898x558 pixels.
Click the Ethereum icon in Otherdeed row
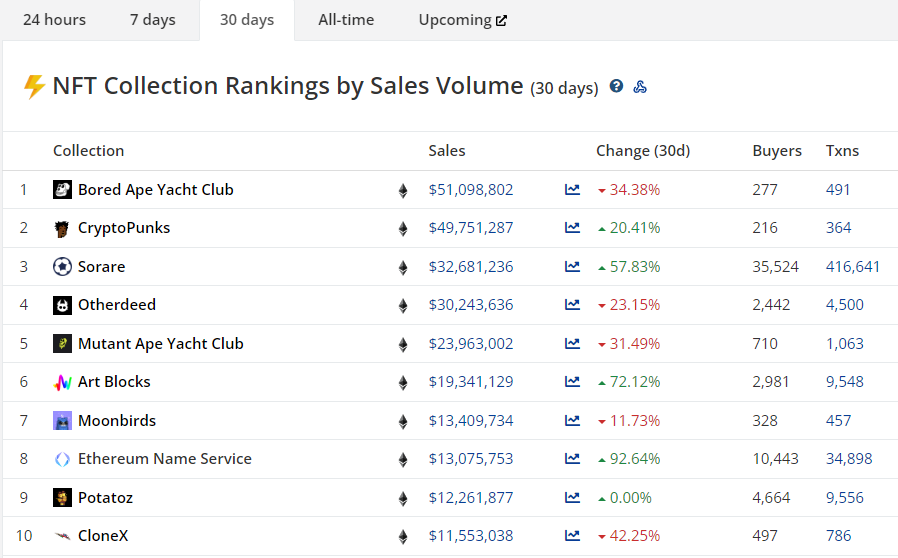[x=403, y=305]
